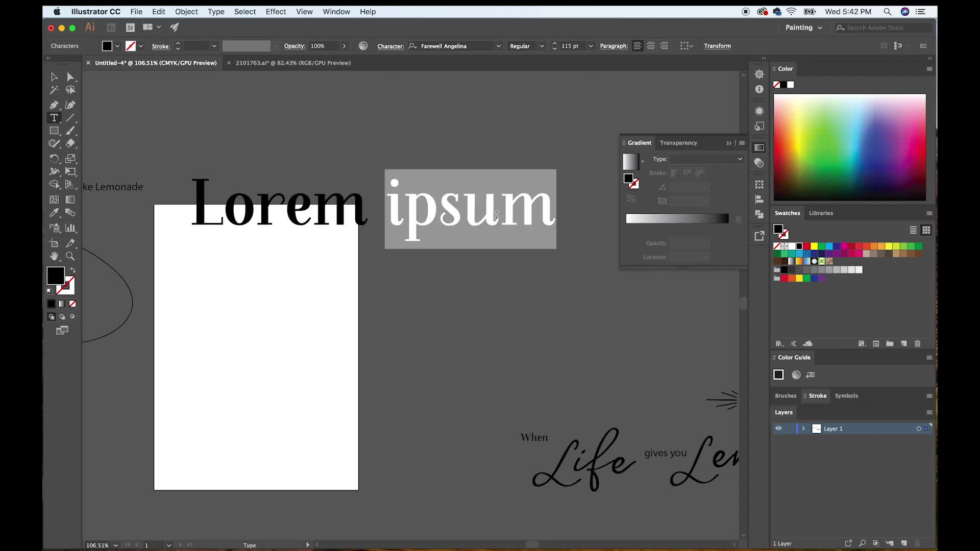Select the Artboard tool
The image size is (980, 551).
pos(54,243)
